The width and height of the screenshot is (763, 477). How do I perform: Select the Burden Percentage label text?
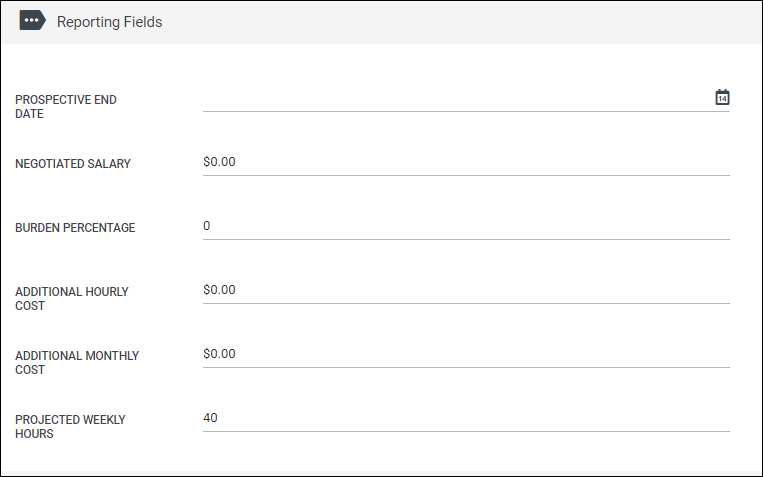pos(75,228)
